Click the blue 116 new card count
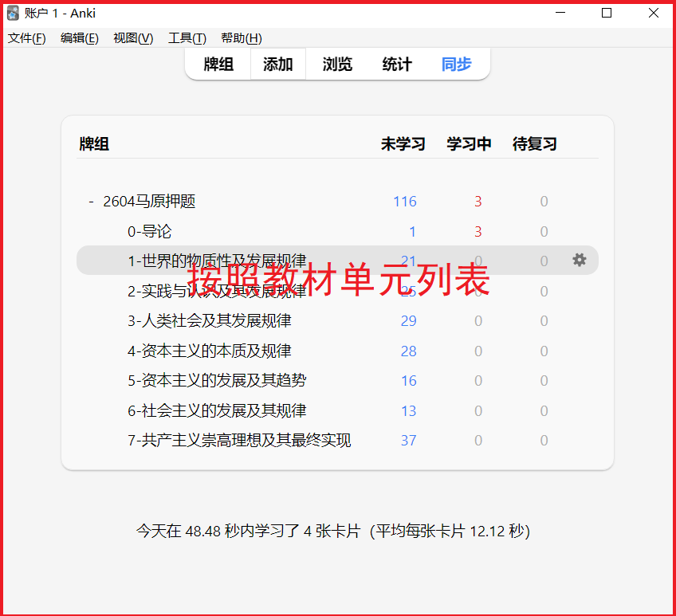This screenshot has height=616, width=676. click(x=405, y=201)
